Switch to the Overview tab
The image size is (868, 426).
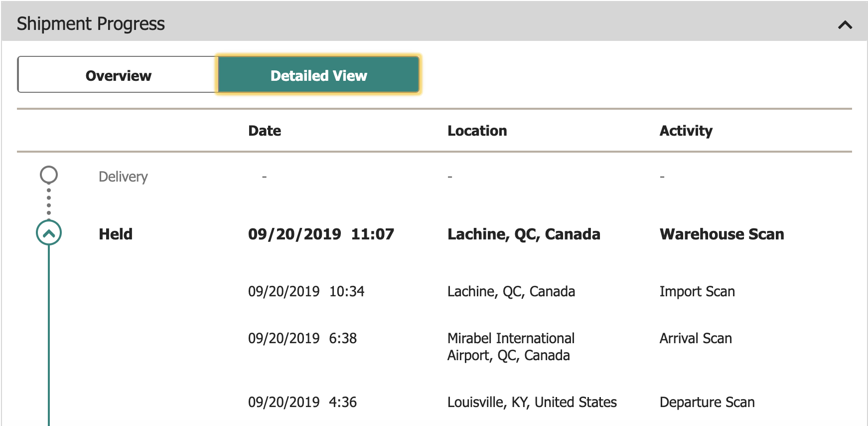pyautogui.click(x=118, y=75)
